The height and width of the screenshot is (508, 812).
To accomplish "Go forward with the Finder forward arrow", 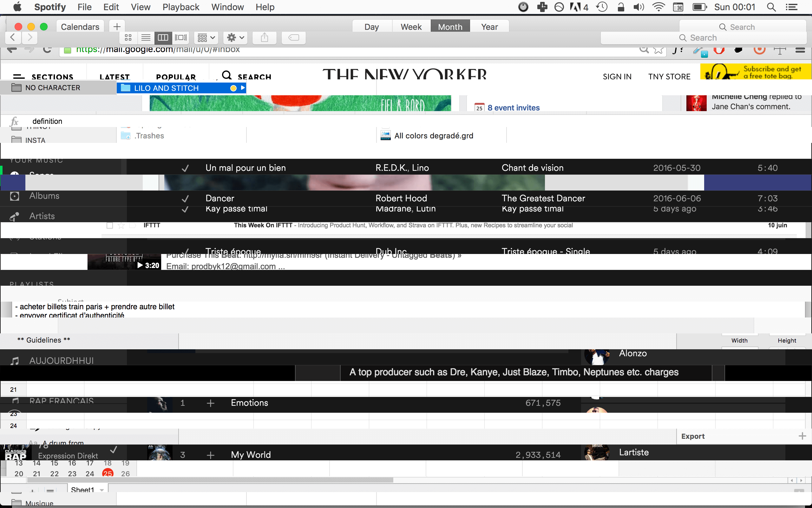I will (30, 37).
